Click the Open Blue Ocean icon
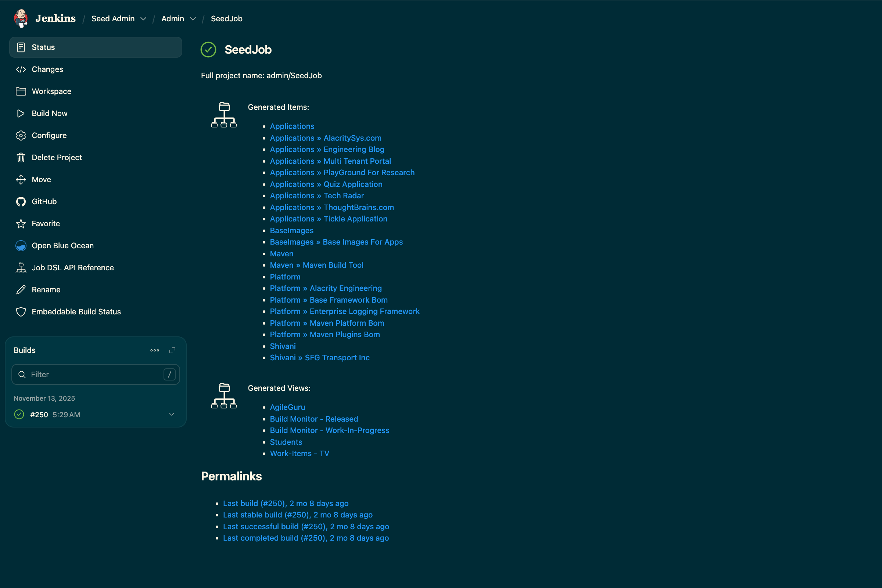This screenshot has width=882, height=588. (21, 246)
